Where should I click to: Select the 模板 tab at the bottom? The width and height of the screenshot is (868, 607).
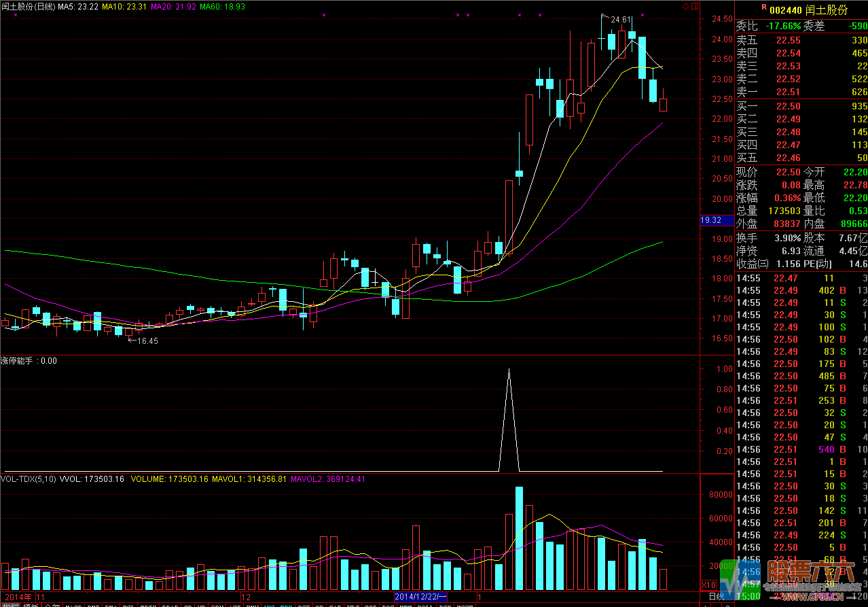tap(31, 605)
